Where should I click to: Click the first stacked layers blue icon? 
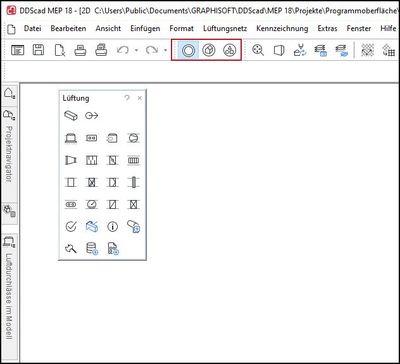coord(321,51)
